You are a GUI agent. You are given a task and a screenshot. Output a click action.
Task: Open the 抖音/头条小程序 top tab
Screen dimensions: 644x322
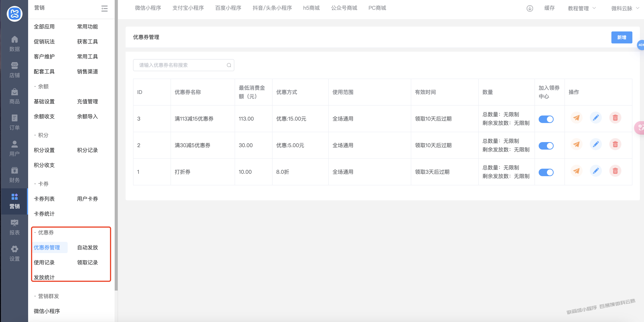point(272,8)
